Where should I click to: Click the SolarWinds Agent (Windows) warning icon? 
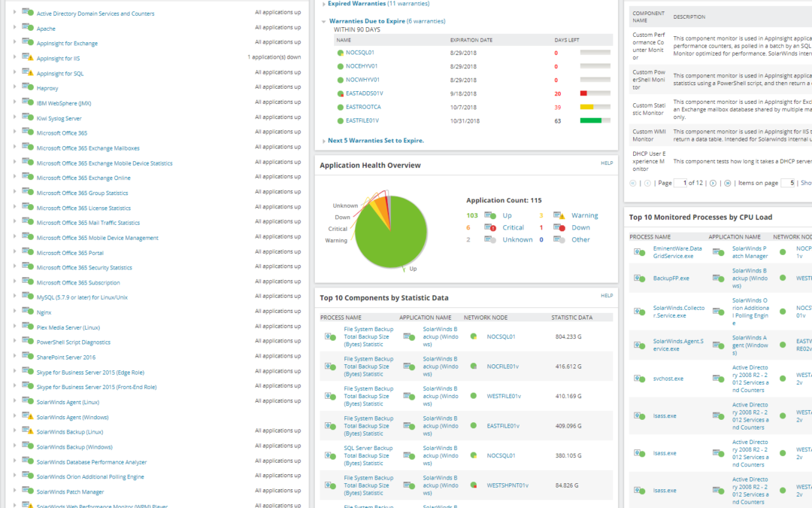28,415
